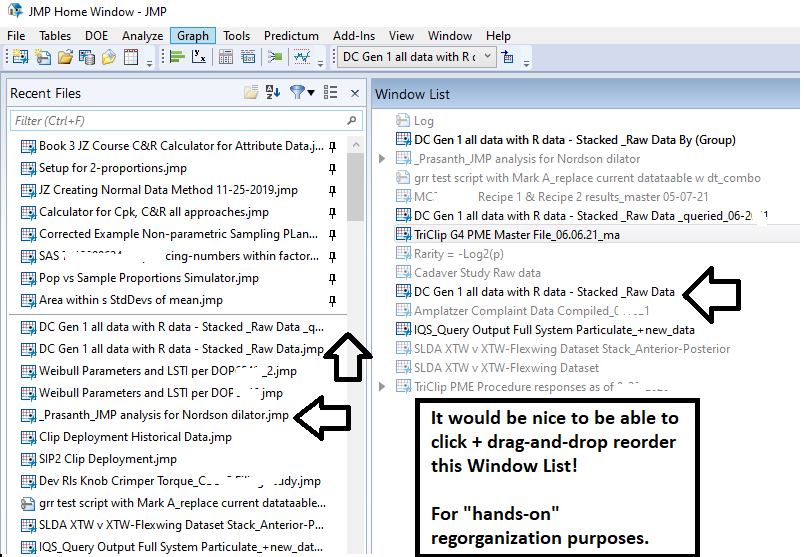The height and width of the screenshot is (557, 804).
Task: Unpin Book 3 JZ Course C&R Calculator file
Action: [332, 147]
